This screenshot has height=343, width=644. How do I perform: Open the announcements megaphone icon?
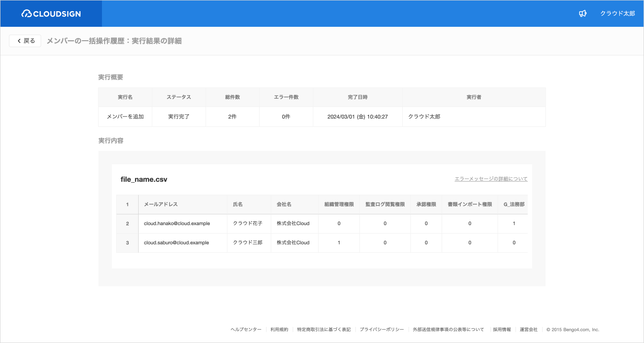coord(583,13)
